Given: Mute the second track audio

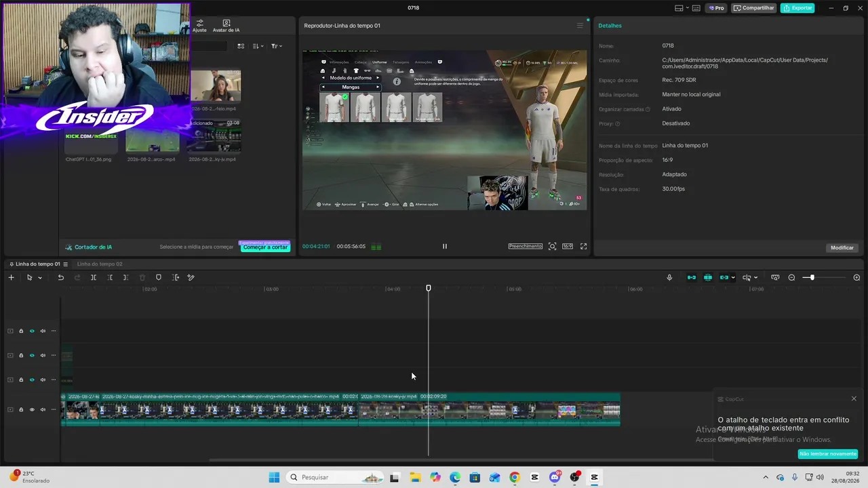Looking at the screenshot, I should point(43,355).
